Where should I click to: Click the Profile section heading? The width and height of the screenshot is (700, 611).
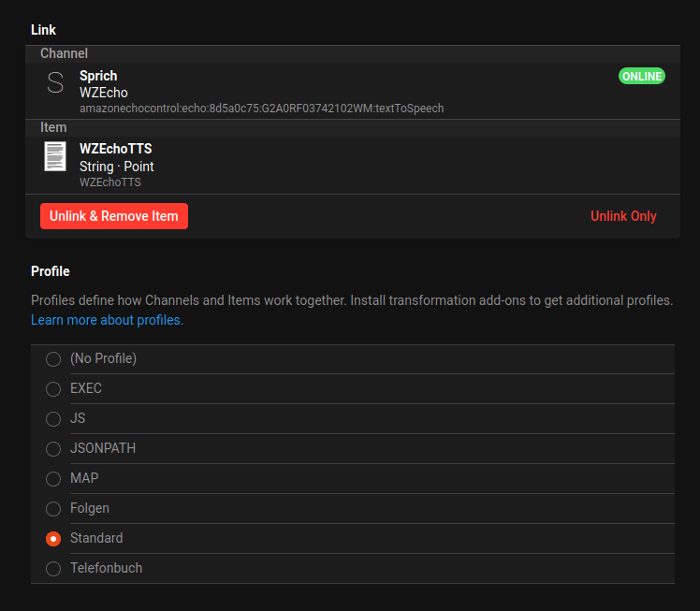tap(51, 271)
